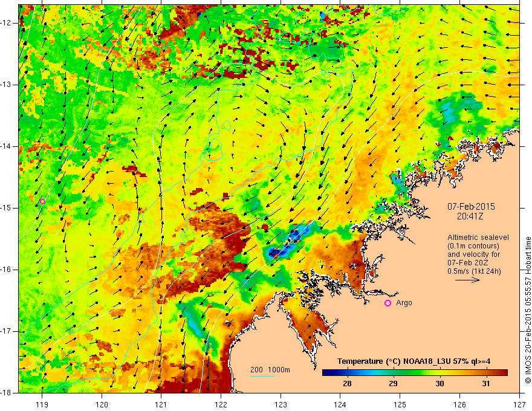
Task: Click the magenta Argo float marker near the legend
Action: 388,303
